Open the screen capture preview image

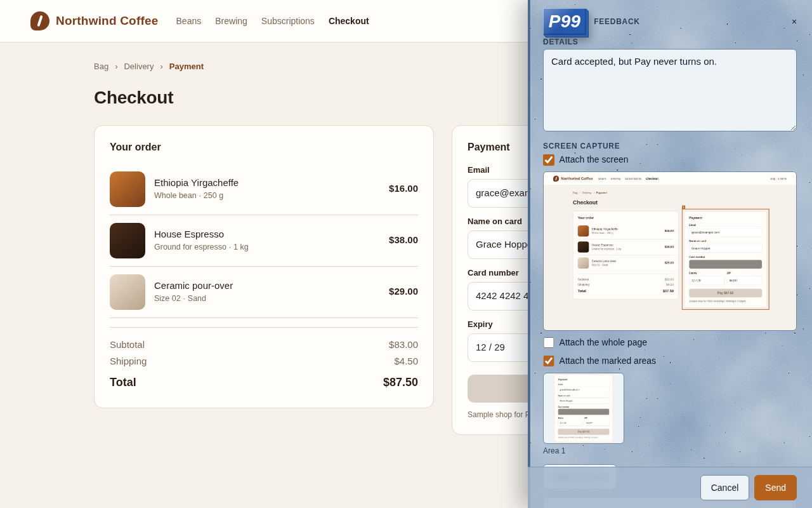pos(670,251)
